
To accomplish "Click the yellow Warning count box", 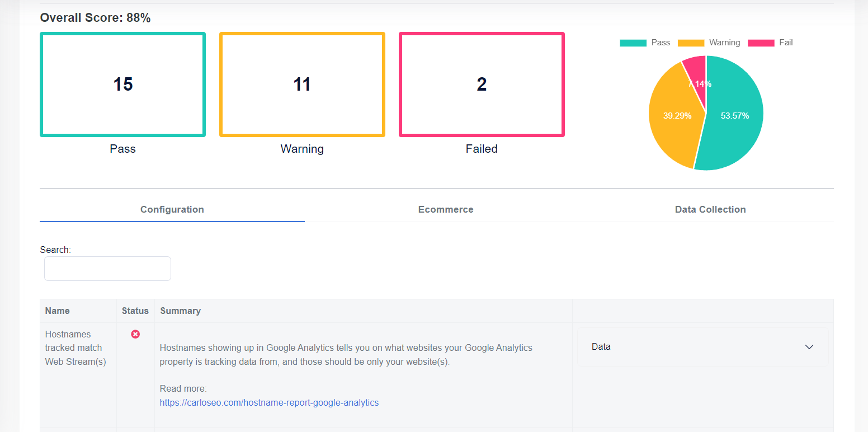I will tap(302, 84).
